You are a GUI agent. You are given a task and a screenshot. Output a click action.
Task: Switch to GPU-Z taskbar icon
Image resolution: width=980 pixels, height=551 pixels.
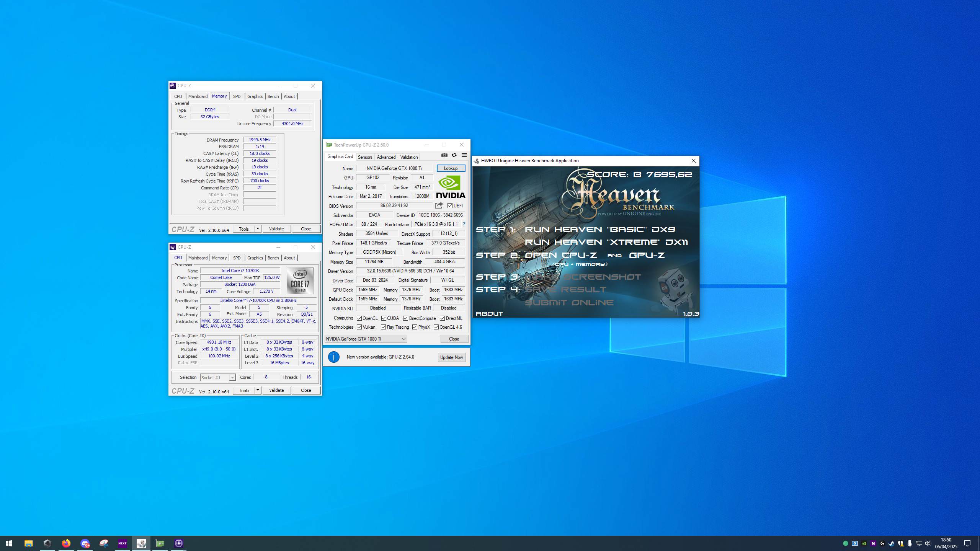click(160, 543)
